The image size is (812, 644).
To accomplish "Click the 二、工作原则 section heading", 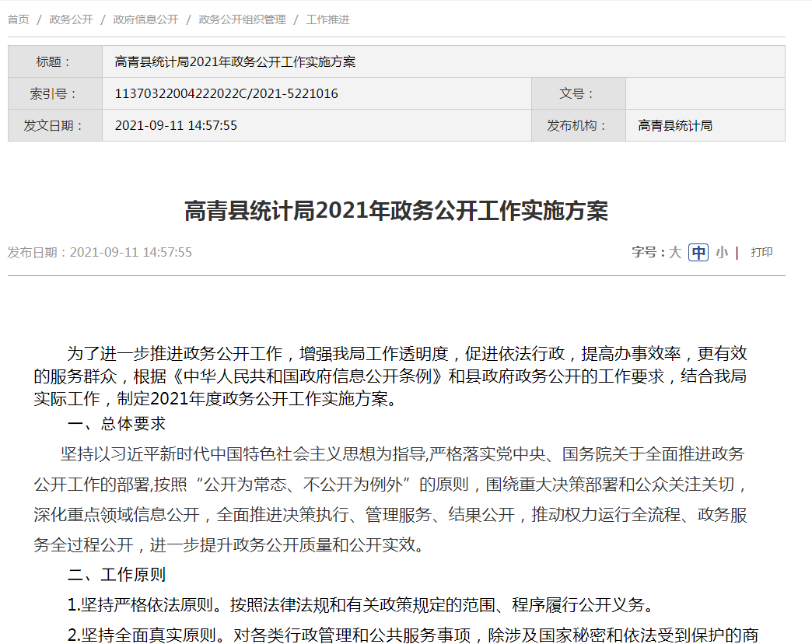I will coord(117,575).
